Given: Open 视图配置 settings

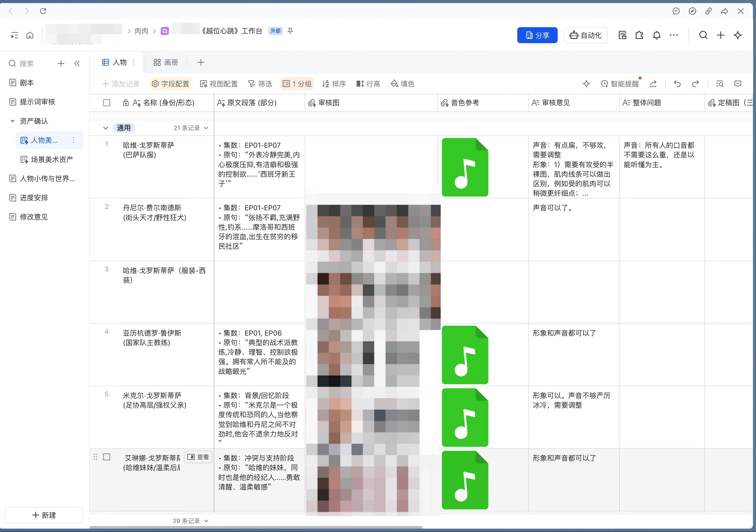Looking at the screenshot, I should click(219, 84).
